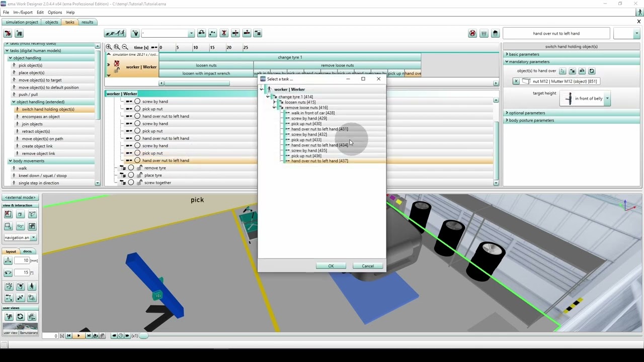Switch to the objects tab

pos(52,22)
